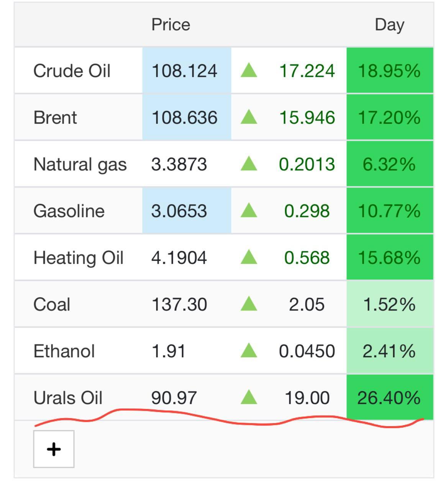The image size is (448, 484).
Task: Click the up arrow in Heating Oil row
Action: pos(249,257)
